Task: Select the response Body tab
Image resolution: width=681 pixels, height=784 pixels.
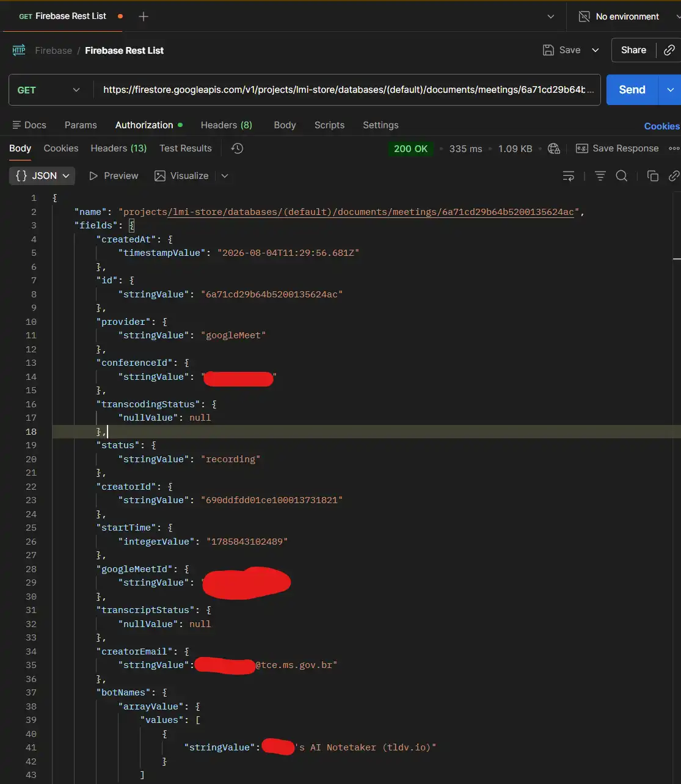Action: point(20,148)
